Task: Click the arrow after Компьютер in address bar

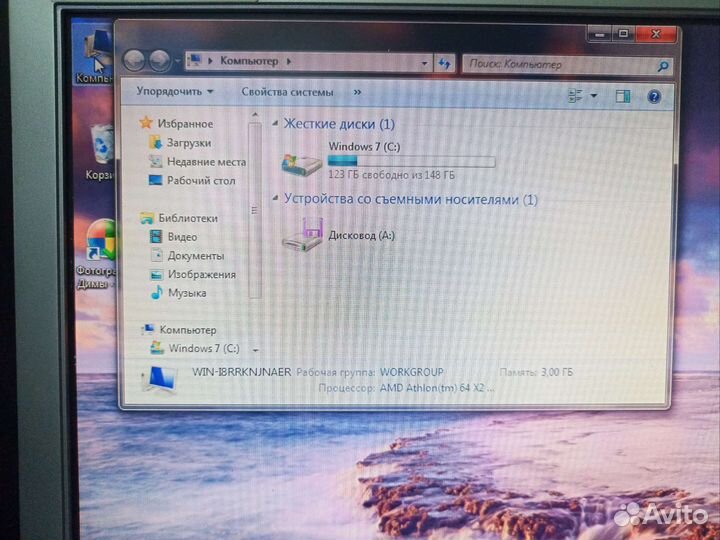Action: [289, 61]
